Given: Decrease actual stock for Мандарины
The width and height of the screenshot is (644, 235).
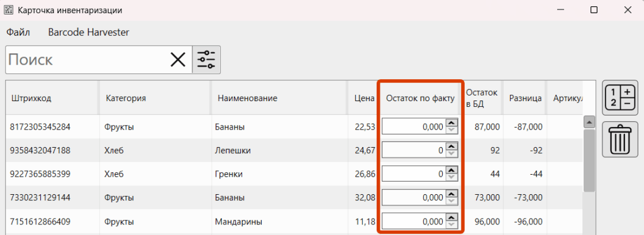Looking at the screenshot, I should [452, 225].
